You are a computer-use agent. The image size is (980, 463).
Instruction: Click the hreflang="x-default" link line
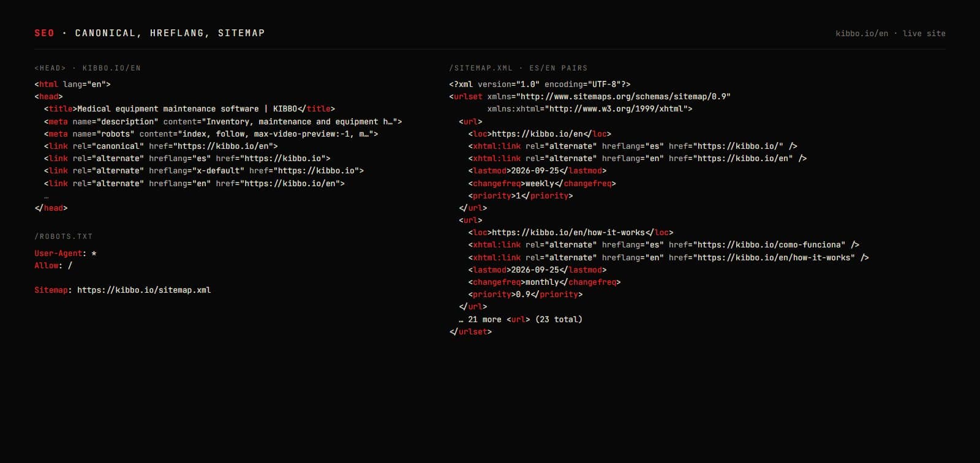(x=204, y=171)
